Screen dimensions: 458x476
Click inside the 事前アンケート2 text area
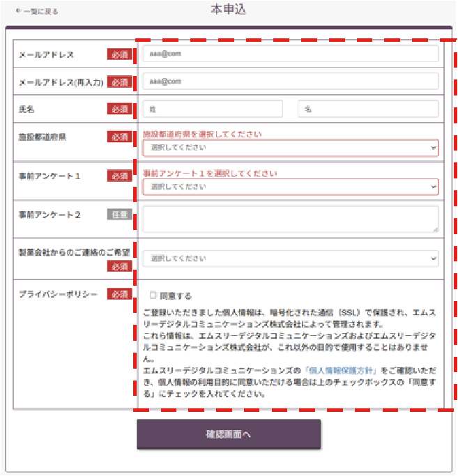pos(291,219)
